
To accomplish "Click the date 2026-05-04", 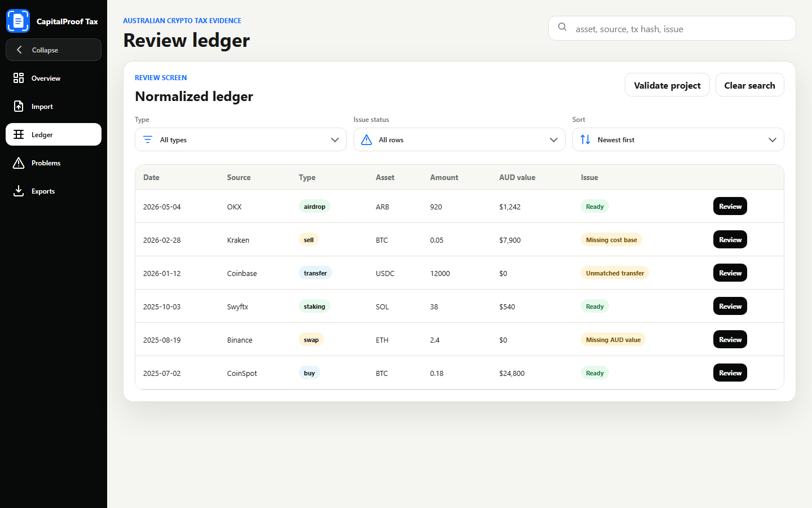I will (162, 207).
